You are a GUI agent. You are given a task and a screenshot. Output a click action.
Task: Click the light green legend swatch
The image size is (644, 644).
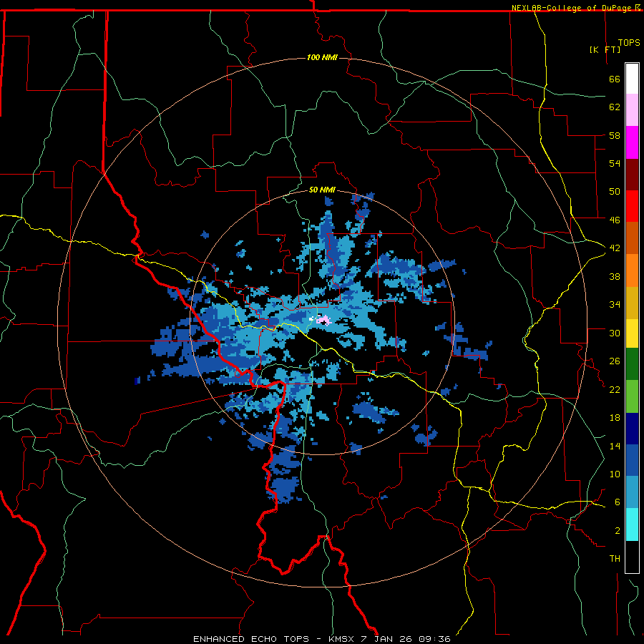(632, 396)
